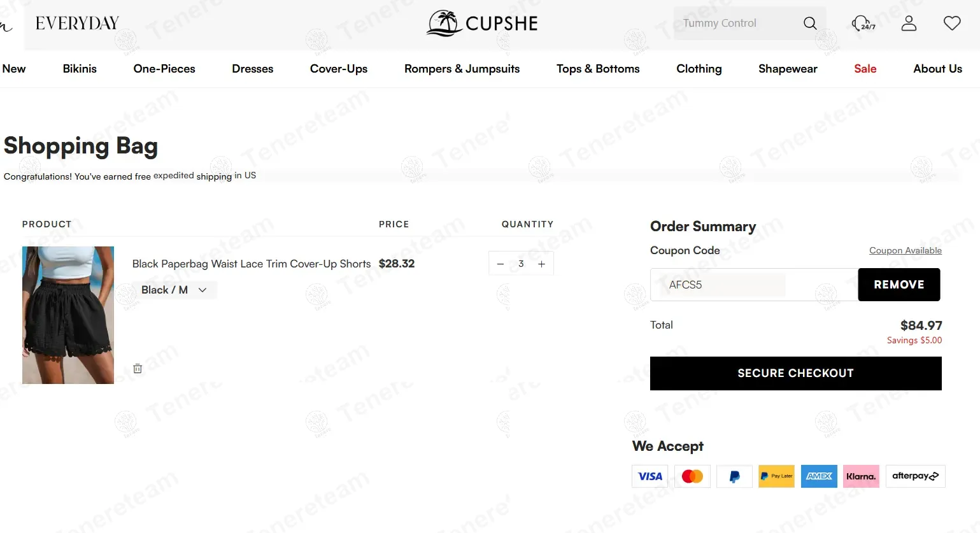Open the Bikinis menu
Viewport: 980px width, 533px height.
point(80,69)
